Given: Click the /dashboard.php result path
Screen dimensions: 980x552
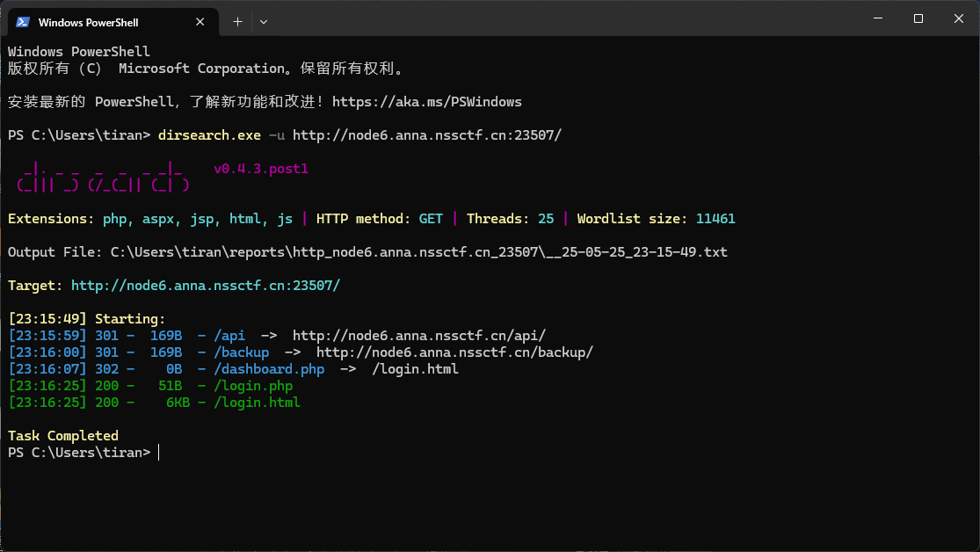Looking at the screenshot, I should (x=262, y=369).
